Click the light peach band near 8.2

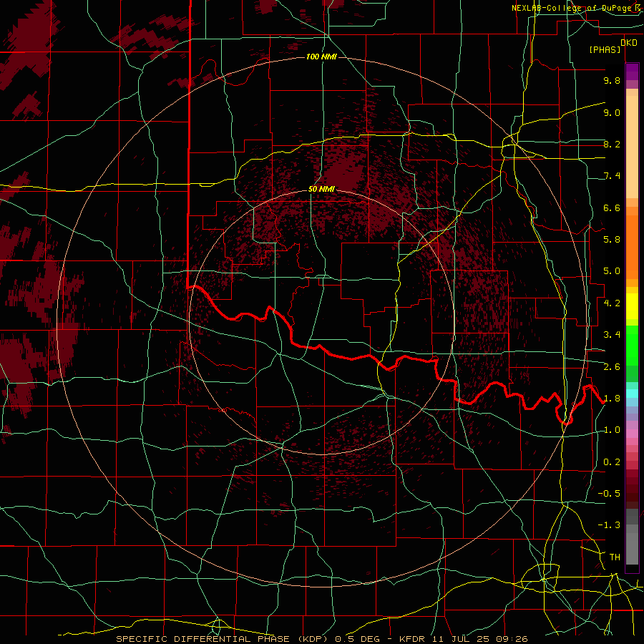click(632, 147)
